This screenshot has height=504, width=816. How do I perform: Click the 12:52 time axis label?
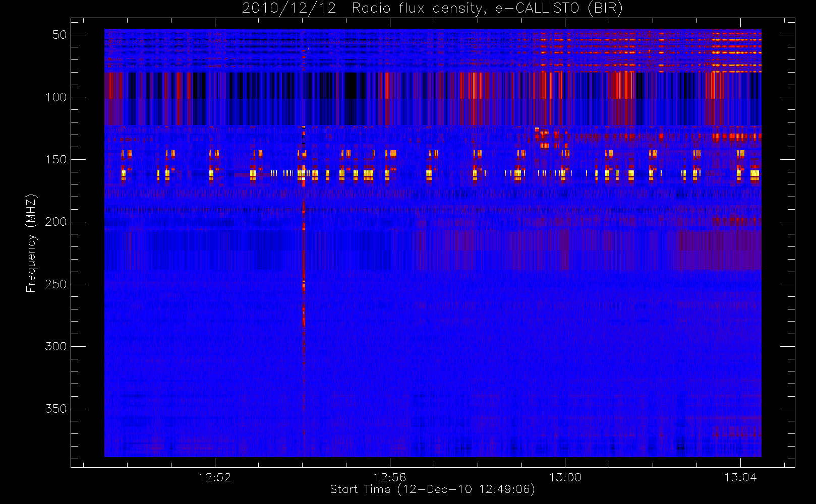click(x=215, y=477)
